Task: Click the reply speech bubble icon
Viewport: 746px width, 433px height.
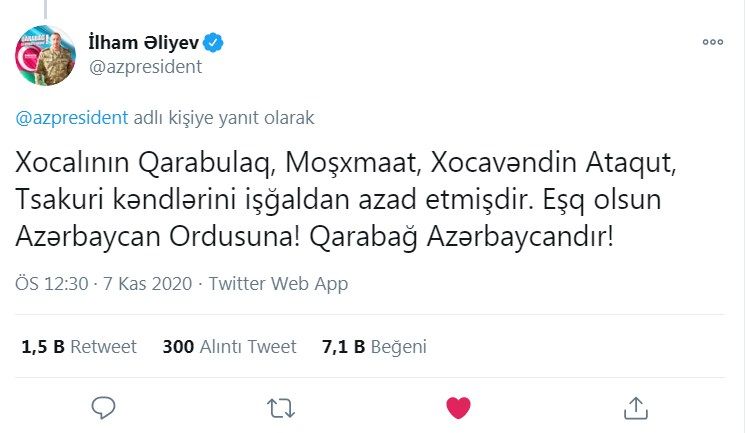Action: click(x=104, y=407)
